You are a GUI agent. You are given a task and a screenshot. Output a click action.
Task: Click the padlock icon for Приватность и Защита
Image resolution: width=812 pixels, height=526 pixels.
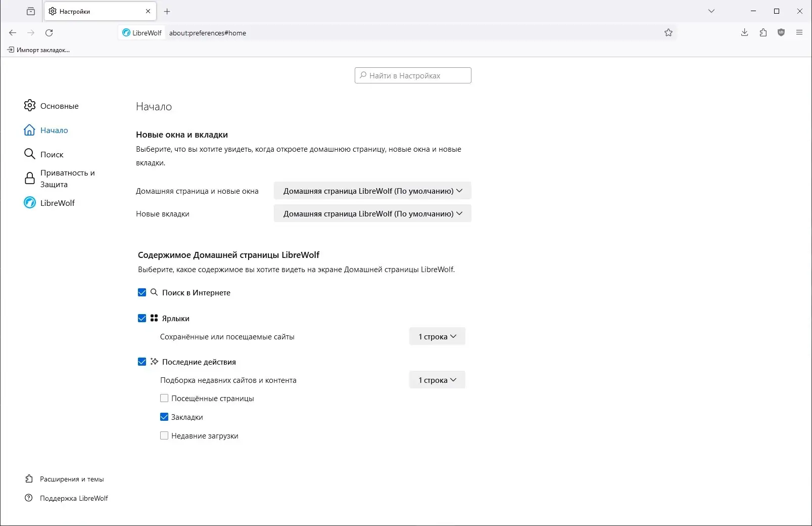tap(30, 178)
